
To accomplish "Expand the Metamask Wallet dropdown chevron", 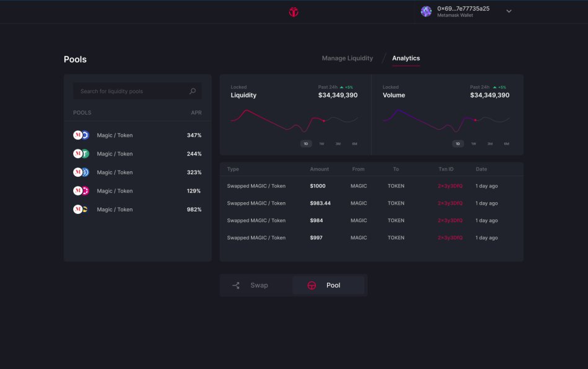I will (509, 11).
